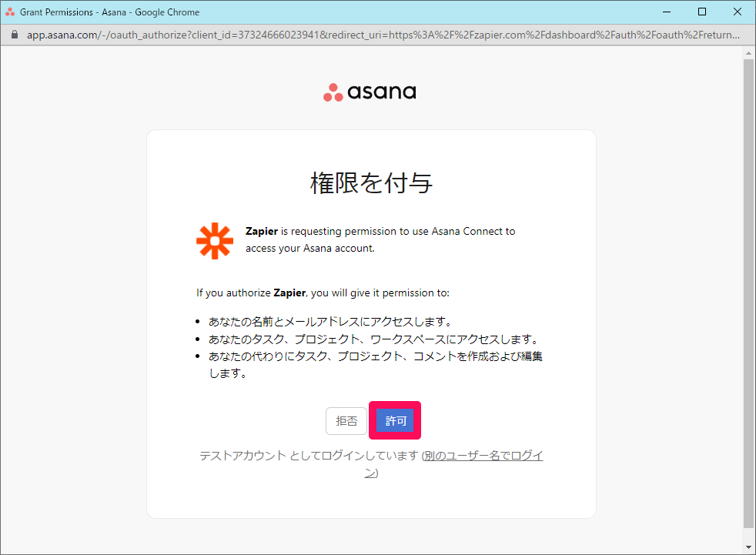Maximize the Google Chrome window
This screenshot has width=756, height=555.
click(702, 12)
